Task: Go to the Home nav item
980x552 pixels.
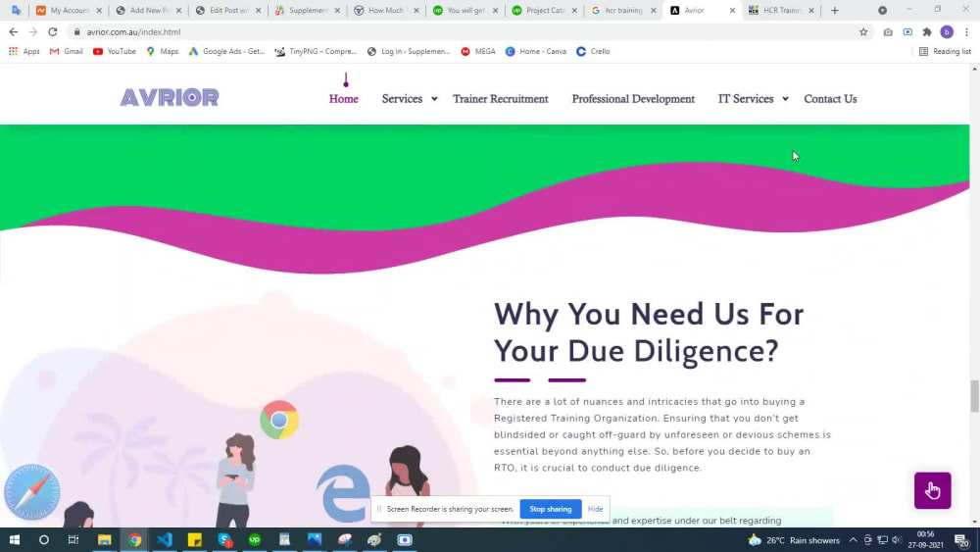Action: [x=343, y=99]
